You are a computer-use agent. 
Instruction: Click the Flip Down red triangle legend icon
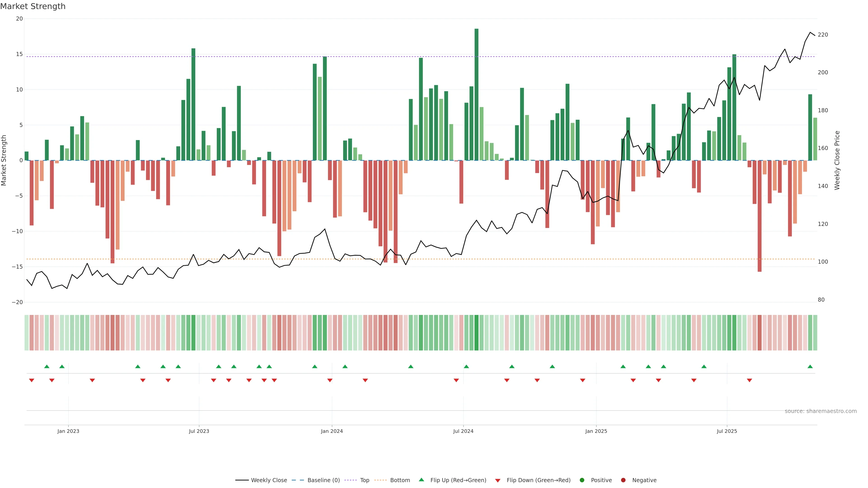(x=498, y=481)
